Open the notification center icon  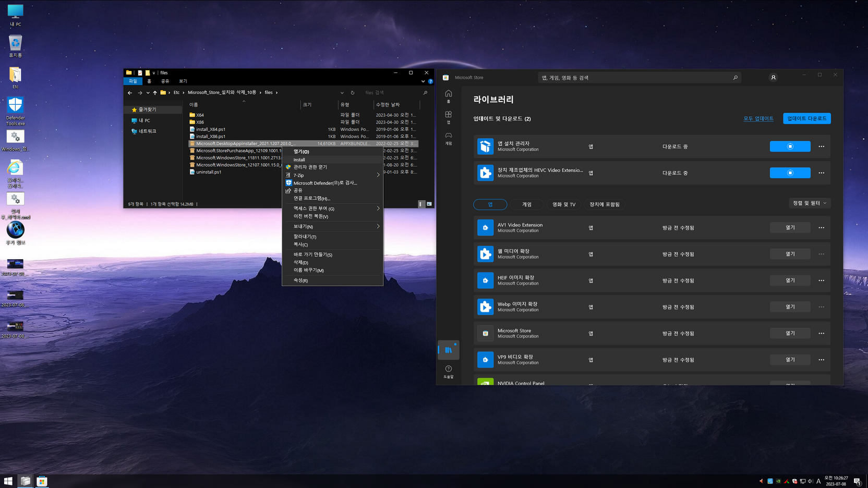tap(857, 481)
